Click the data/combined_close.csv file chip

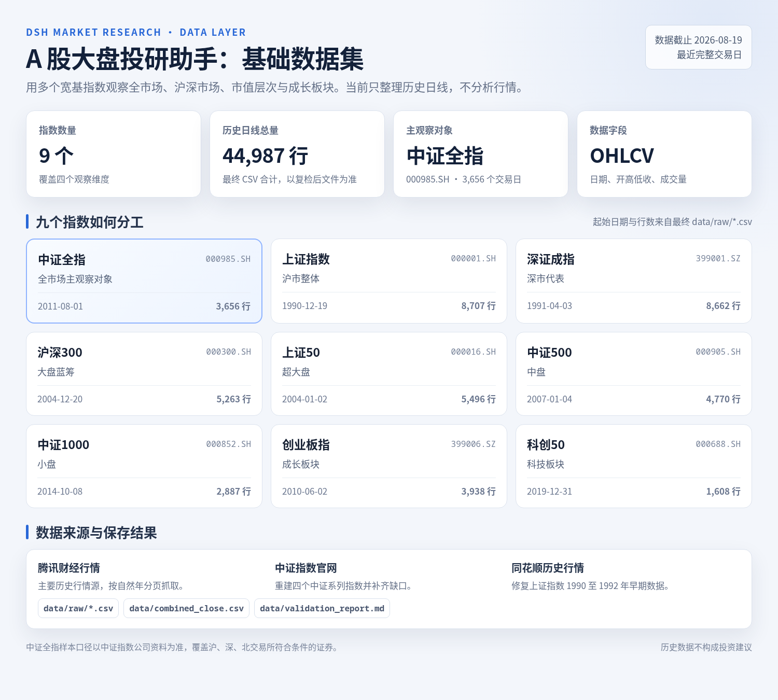pos(187,608)
